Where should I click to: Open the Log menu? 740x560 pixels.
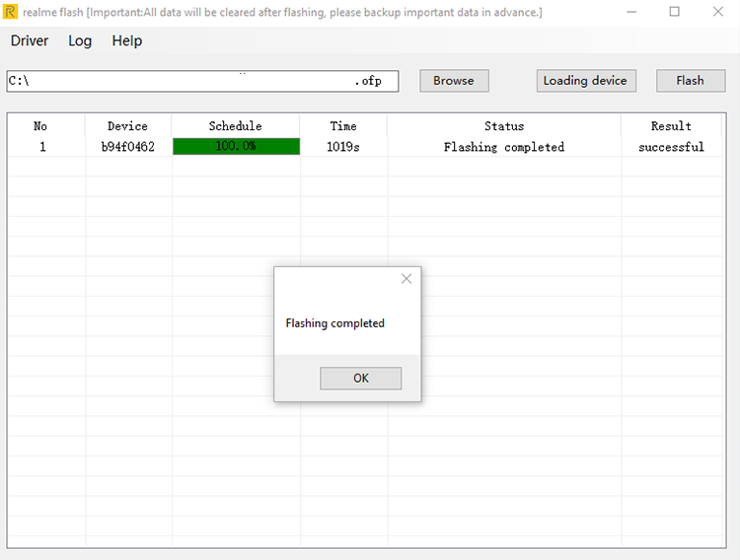(80, 41)
